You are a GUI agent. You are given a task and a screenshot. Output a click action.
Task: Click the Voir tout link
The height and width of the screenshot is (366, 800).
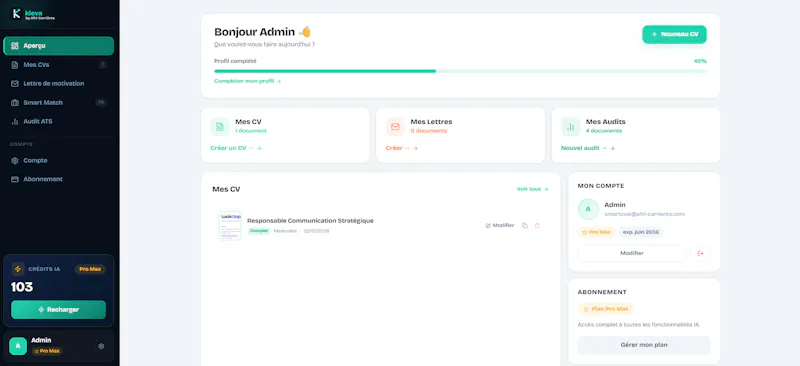coord(532,189)
